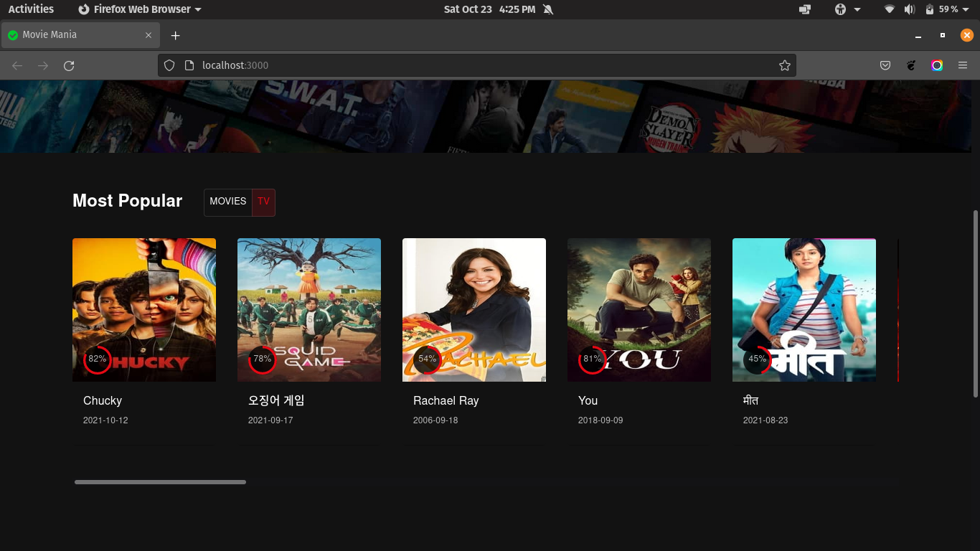Close the Movie Mania tab
The height and width of the screenshot is (551, 980).
(149, 35)
